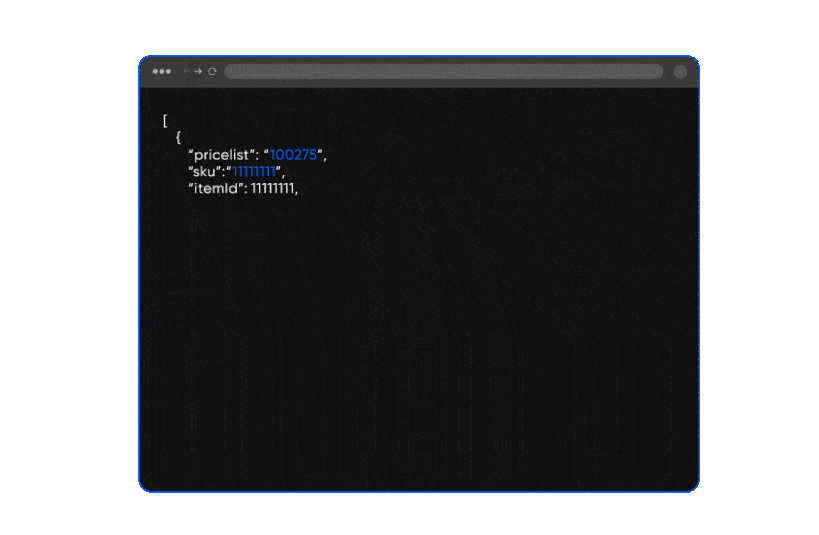Click the forward arrow navigation icon
This screenshot has width=819, height=535.
coord(198,72)
